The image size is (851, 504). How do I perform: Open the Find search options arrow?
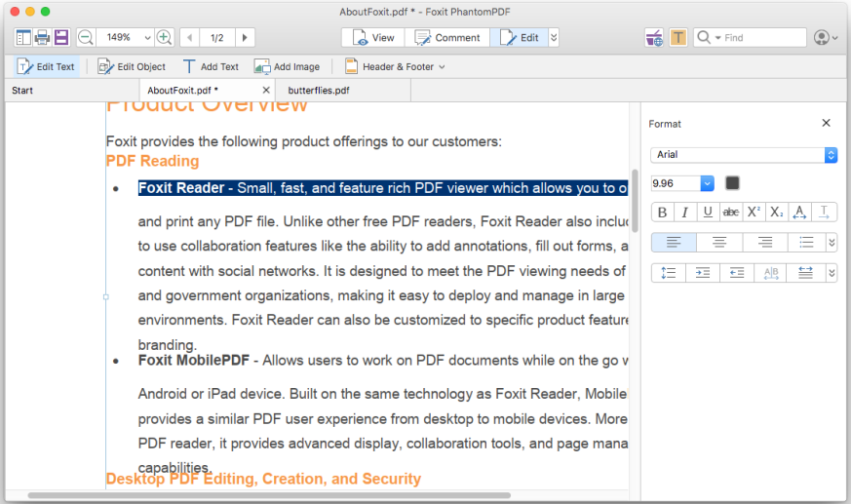click(x=718, y=38)
